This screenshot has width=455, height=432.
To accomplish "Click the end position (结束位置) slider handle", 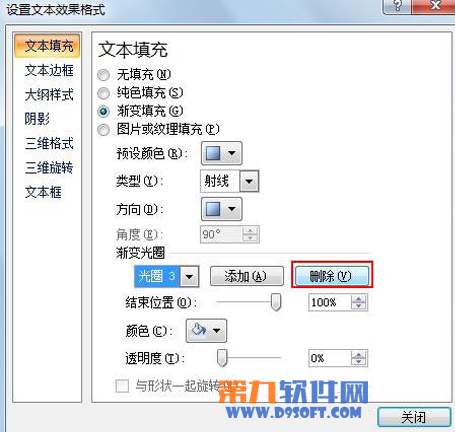I will [276, 302].
